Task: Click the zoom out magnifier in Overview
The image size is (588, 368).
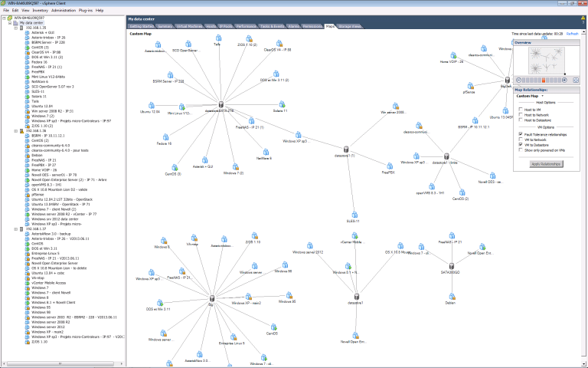Action: pos(518,80)
